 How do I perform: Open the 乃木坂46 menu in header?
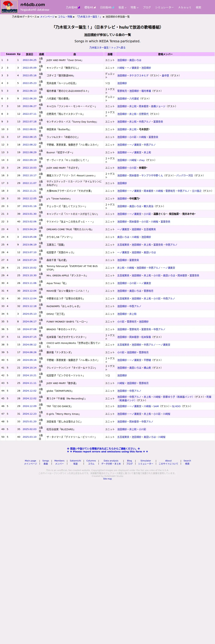(x=73, y=8)
